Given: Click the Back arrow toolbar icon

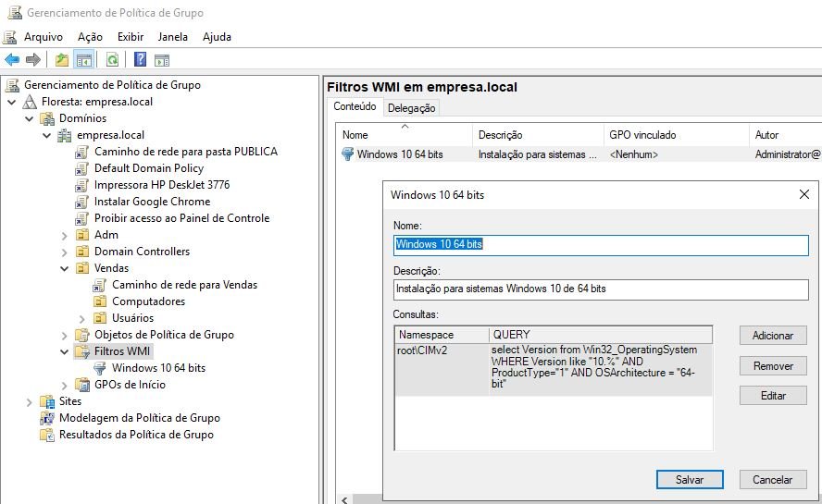Looking at the screenshot, I should (12, 60).
